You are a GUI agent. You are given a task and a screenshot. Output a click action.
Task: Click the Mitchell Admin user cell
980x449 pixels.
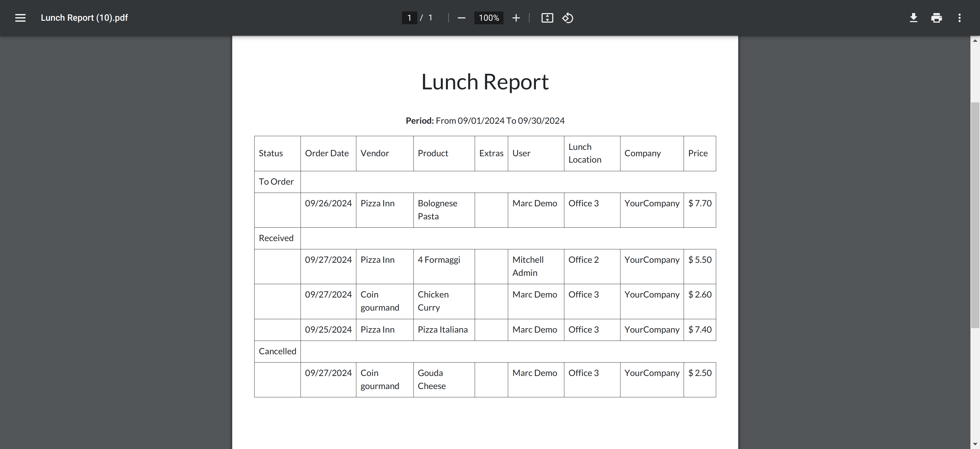click(528, 266)
